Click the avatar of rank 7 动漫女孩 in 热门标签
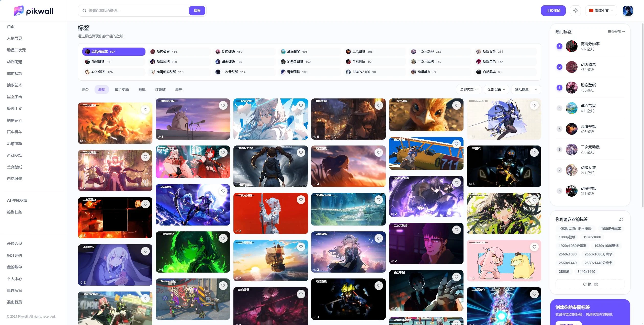This screenshot has width=644, height=325. [571, 170]
